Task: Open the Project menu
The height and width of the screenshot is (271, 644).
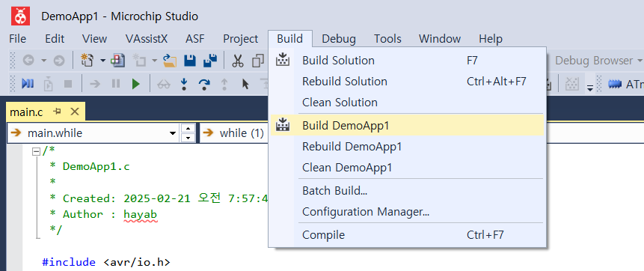Action: (240, 39)
